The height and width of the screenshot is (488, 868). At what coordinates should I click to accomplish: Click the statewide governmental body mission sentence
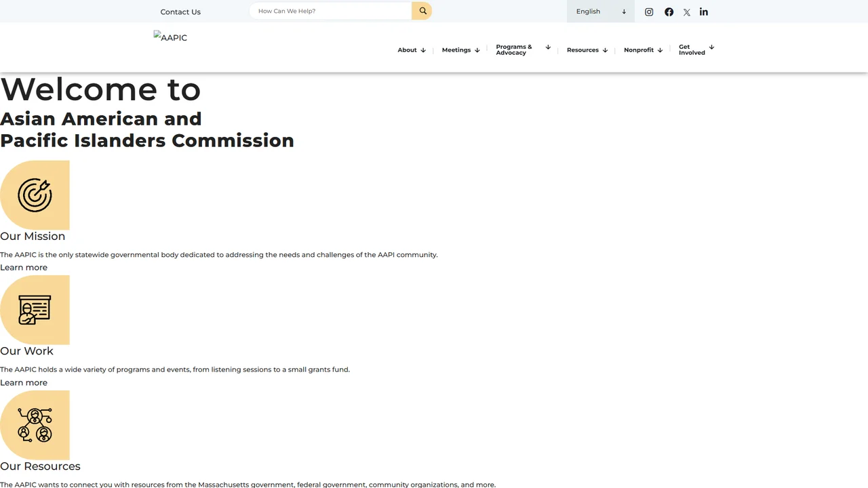click(x=219, y=255)
